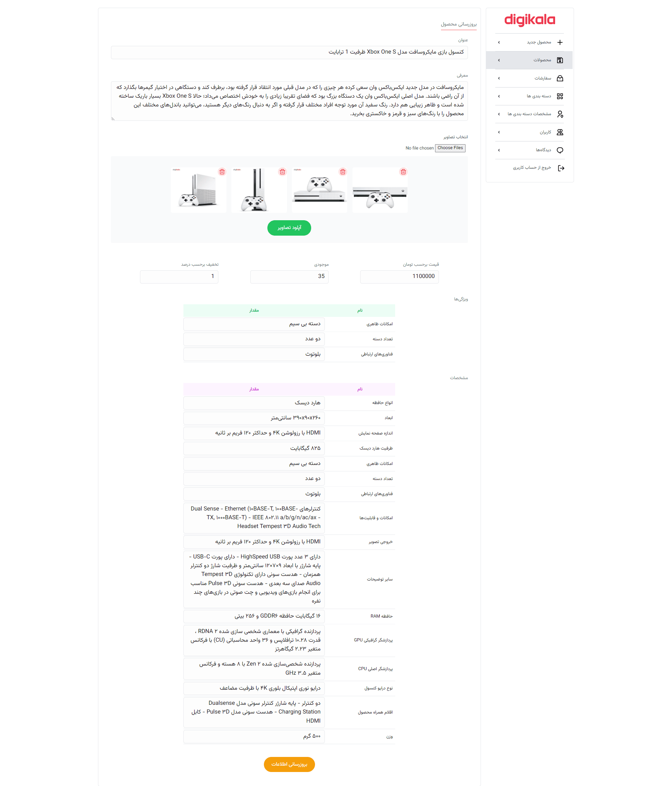Click the bag icon beside سفارشات
Image resolution: width=672 pixels, height=786 pixels.
click(x=560, y=78)
